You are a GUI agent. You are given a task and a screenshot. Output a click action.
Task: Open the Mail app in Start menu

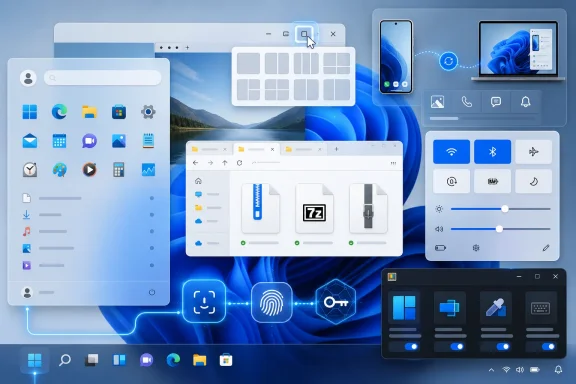pos(30,141)
